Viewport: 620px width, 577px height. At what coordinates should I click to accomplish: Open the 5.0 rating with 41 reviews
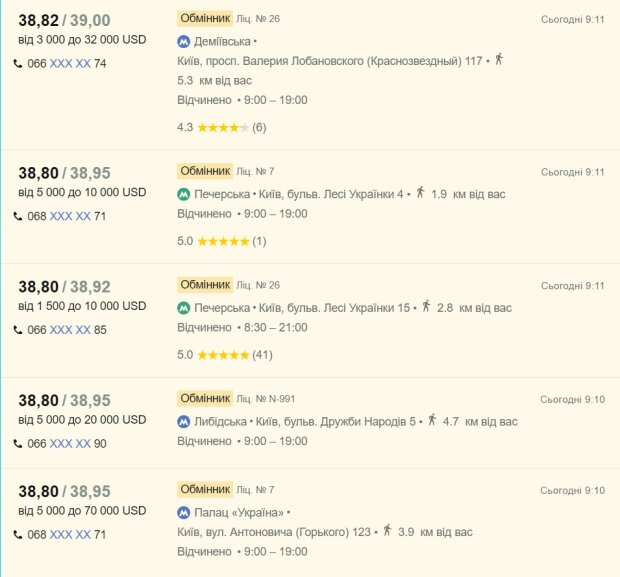click(x=225, y=355)
